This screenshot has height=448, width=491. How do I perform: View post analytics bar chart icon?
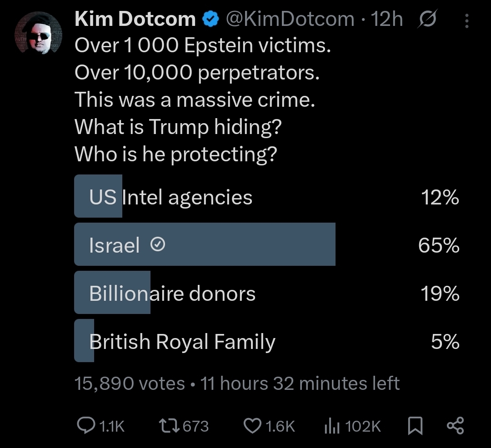click(332, 426)
